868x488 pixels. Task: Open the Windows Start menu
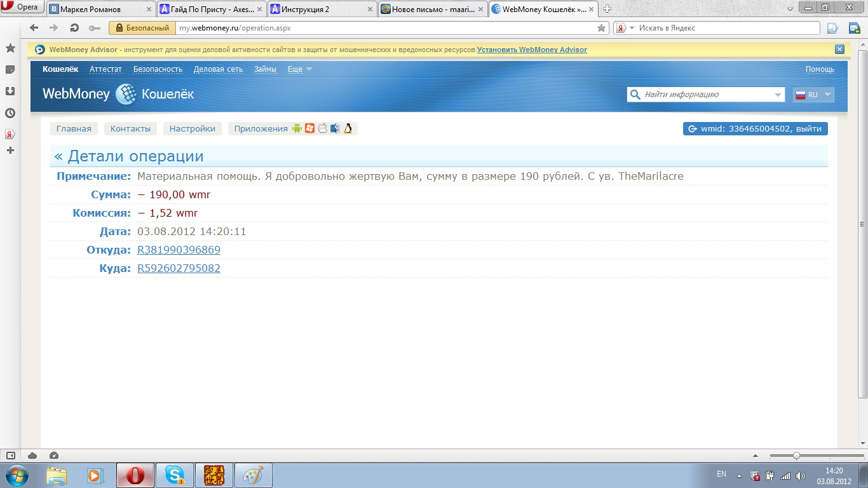click(16, 475)
